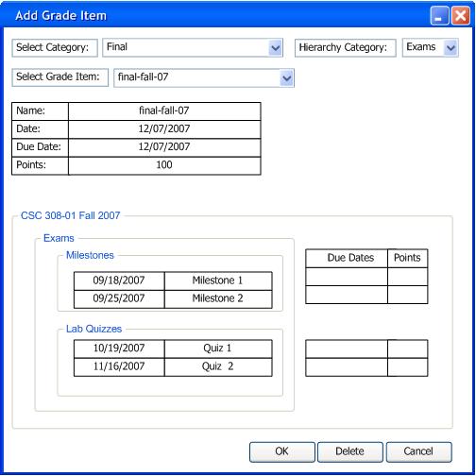Click the Cancel button
The width and height of the screenshot is (476, 476).
[x=418, y=451]
